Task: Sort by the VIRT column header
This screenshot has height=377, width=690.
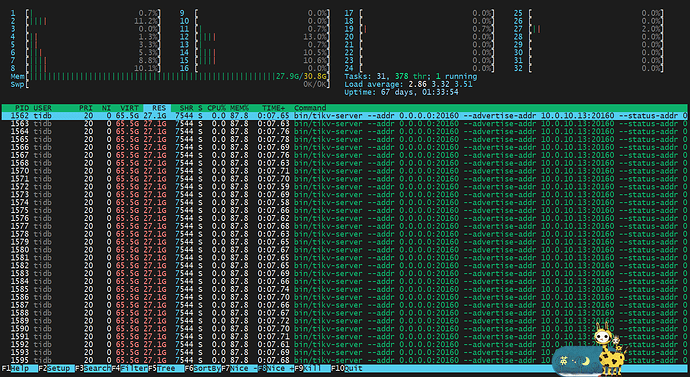Action: pyautogui.click(x=129, y=108)
